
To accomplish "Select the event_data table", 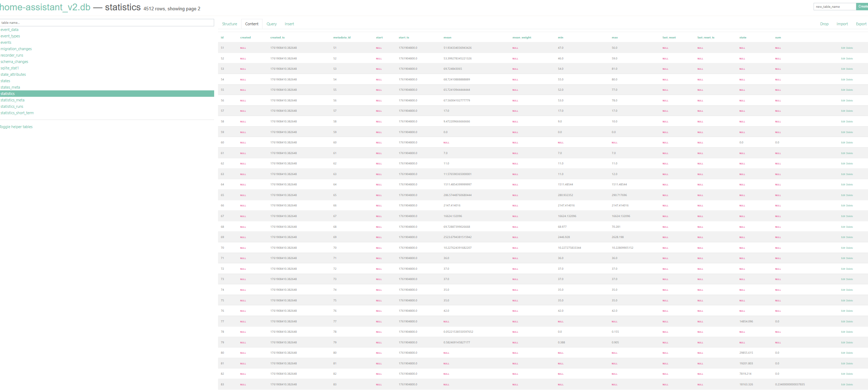I will point(10,30).
